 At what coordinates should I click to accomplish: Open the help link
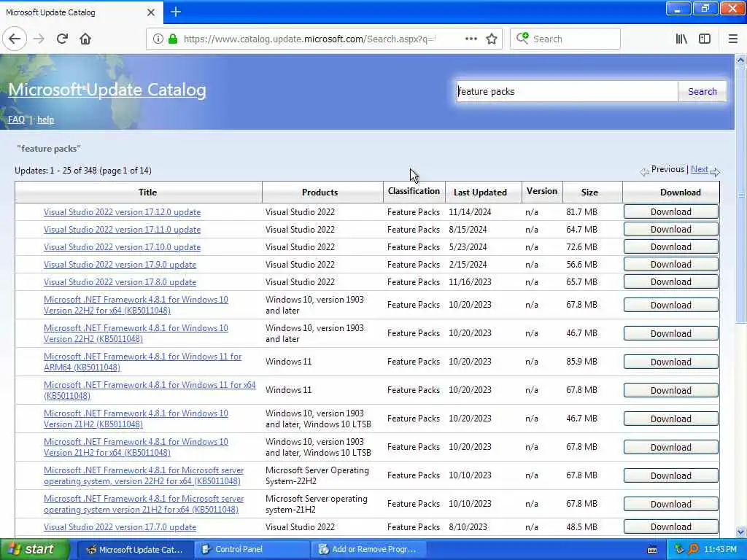point(46,120)
